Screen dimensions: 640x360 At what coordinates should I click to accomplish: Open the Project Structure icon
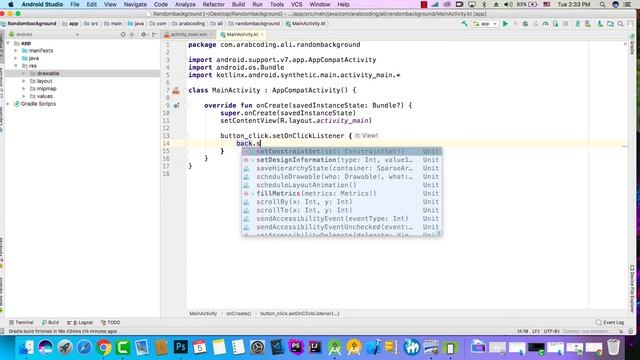pos(610,24)
